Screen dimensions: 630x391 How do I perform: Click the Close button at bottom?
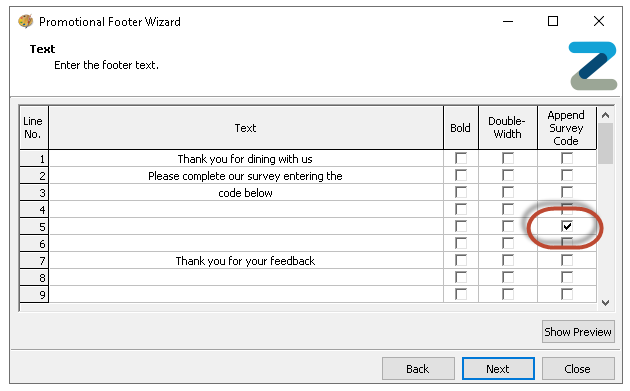pos(578,368)
